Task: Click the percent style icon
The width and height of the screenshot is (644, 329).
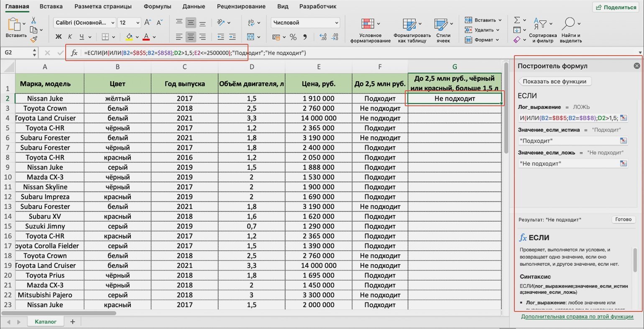Action: (x=293, y=37)
